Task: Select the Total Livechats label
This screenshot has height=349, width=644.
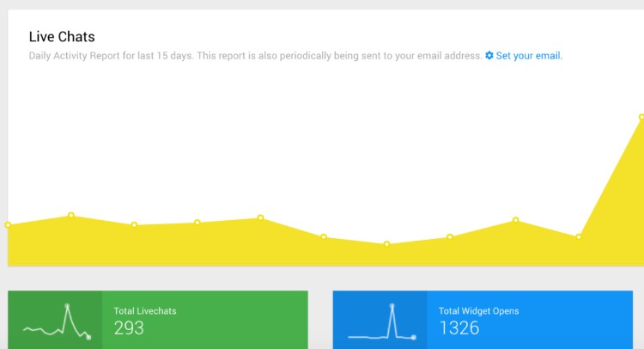Action: click(x=145, y=311)
